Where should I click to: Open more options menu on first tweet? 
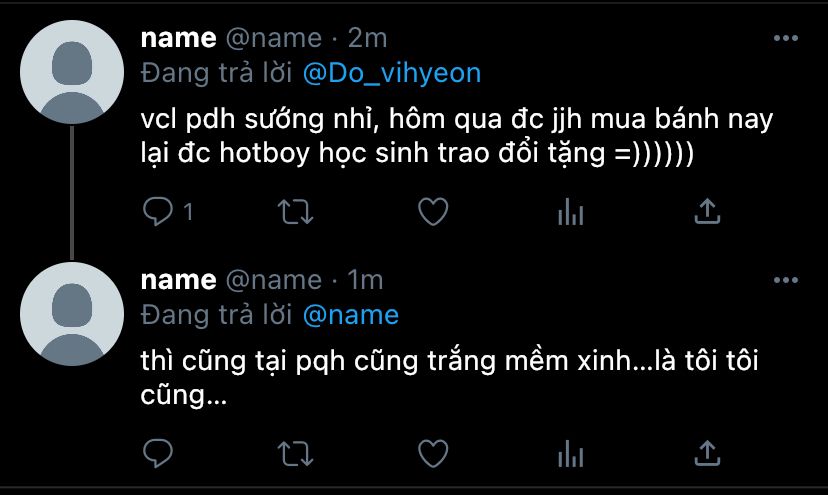point(786,38)
